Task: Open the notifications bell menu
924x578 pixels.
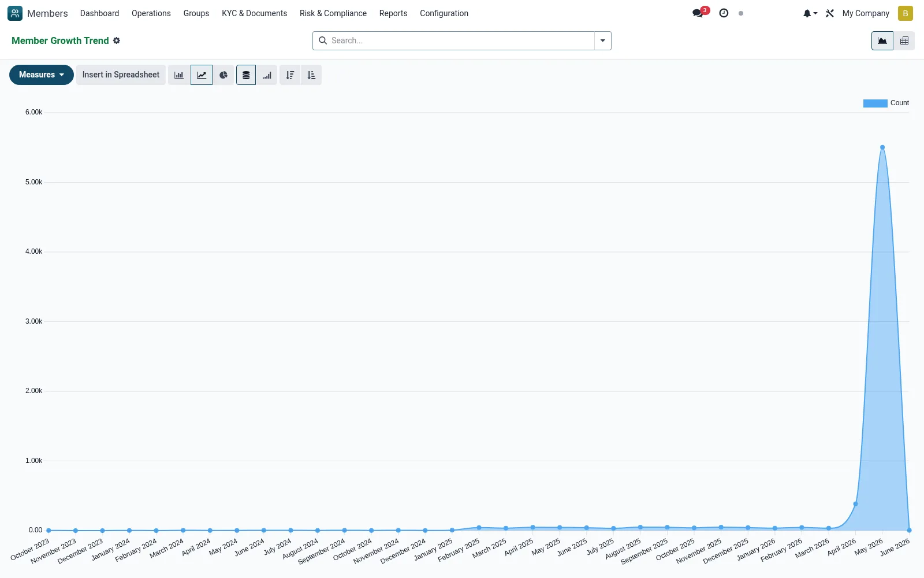Action: coord(810,13)
